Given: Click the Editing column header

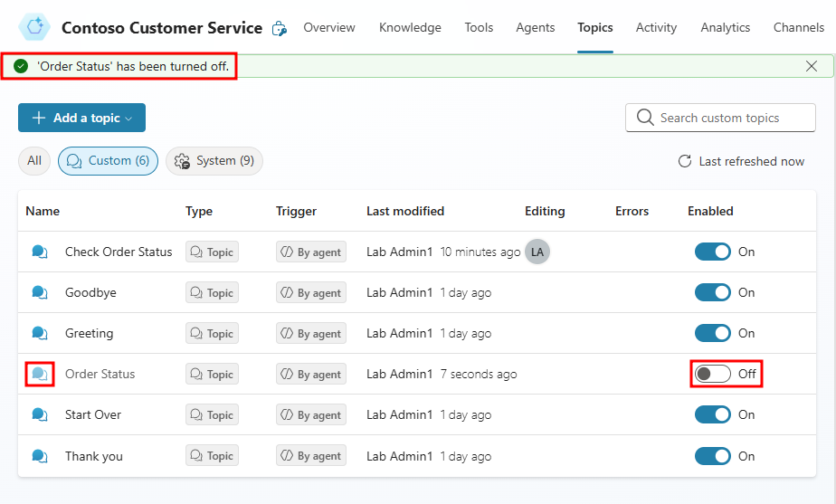Looking at the screenshot, I should tap(545, 211).
